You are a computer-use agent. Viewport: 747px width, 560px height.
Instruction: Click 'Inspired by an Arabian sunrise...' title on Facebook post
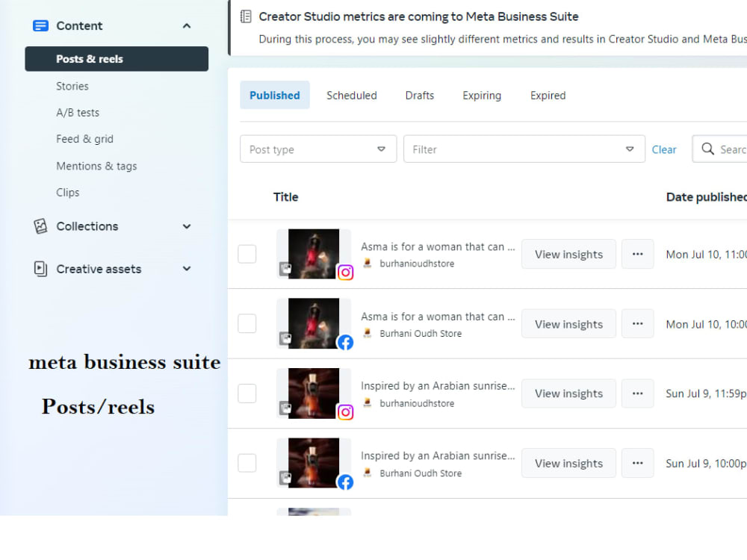click(438, 455)
